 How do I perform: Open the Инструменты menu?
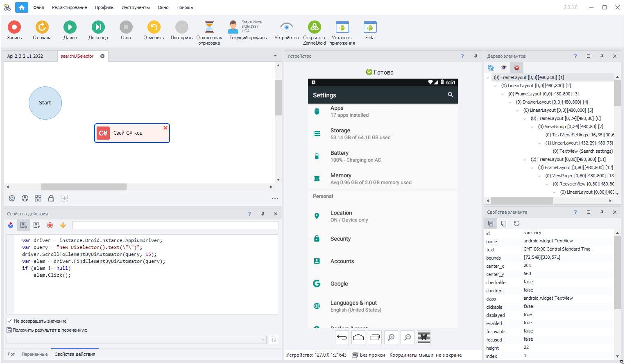coord(136,7)
